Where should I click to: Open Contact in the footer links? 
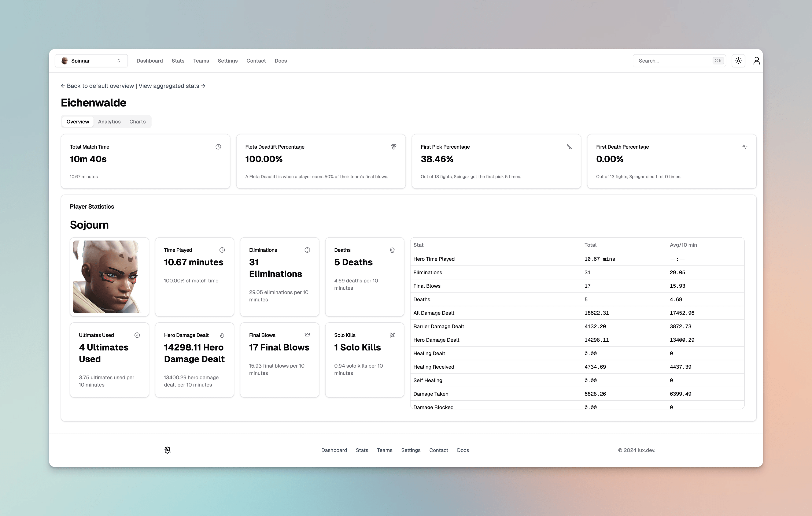coord(438,450)
